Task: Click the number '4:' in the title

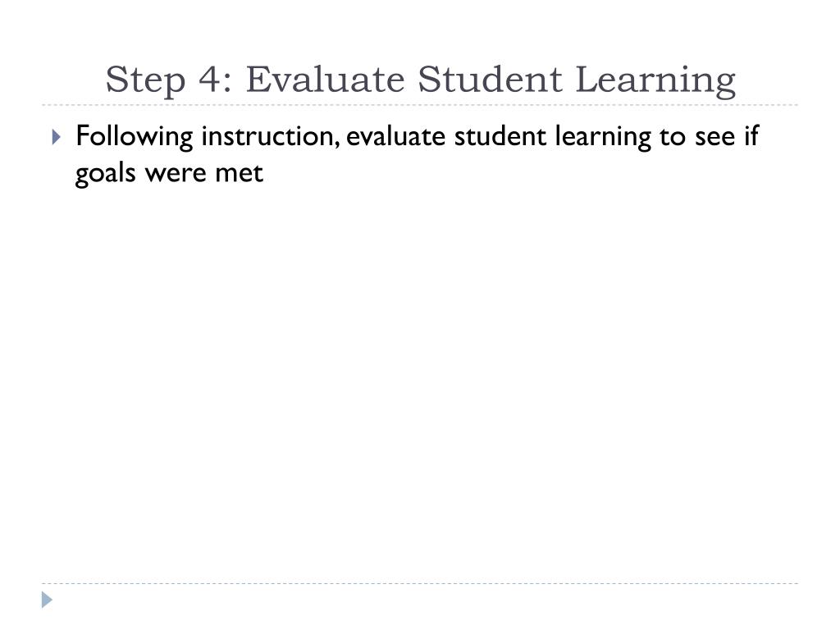Action: (216, 80)
